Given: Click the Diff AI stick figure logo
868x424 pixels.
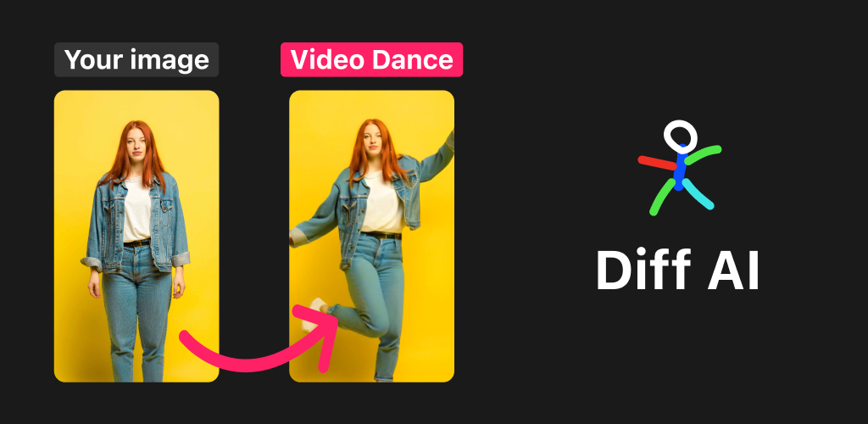Looking at the screenshot, I should coord(679,168).
